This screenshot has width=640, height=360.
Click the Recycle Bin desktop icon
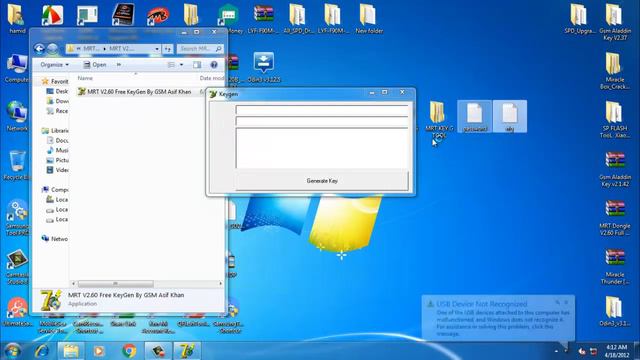click(17, 165)
